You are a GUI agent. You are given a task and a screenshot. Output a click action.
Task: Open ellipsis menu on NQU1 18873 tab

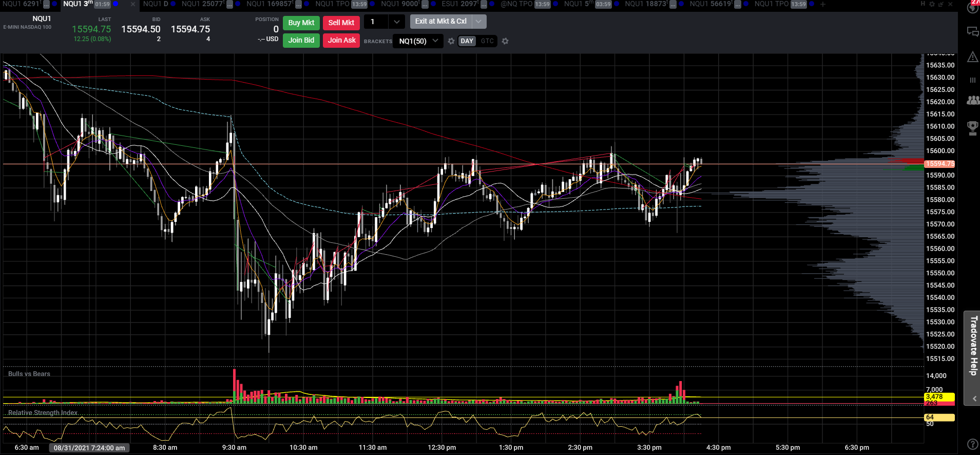[672, 5]
